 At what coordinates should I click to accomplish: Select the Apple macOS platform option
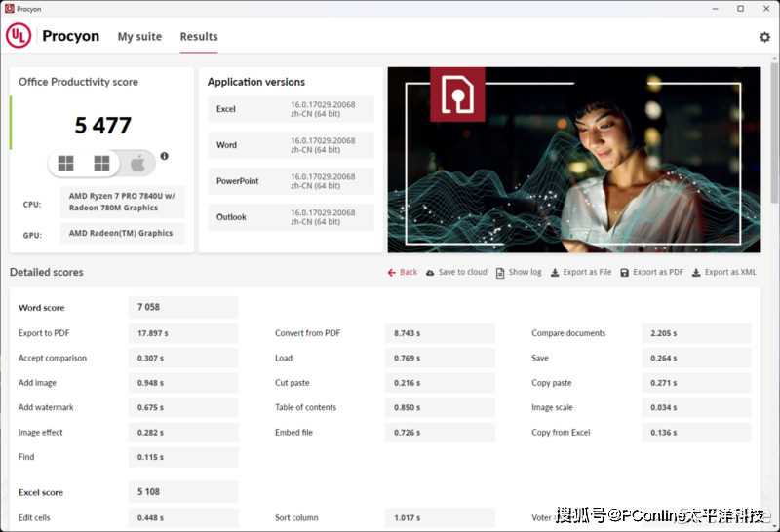(x=137, y=164)
